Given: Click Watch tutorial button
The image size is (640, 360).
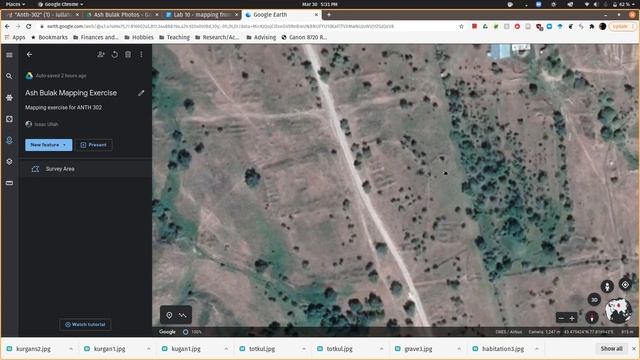Looking at the screenshot, I should (x=85, y=324).
